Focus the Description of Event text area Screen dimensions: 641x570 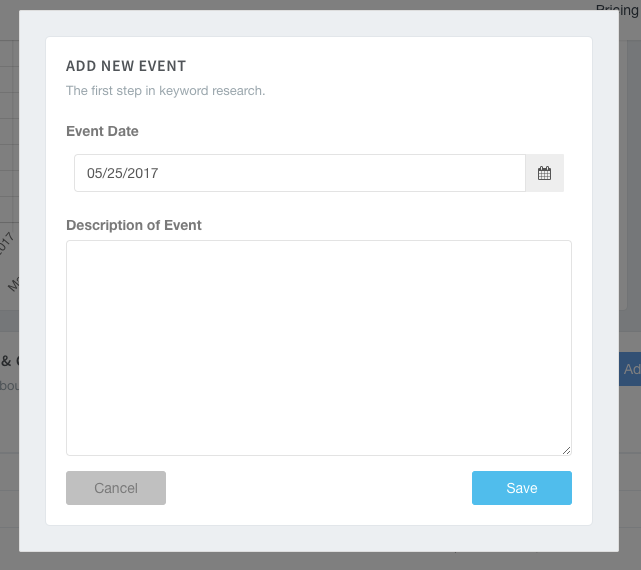click(x=318, y=347)
